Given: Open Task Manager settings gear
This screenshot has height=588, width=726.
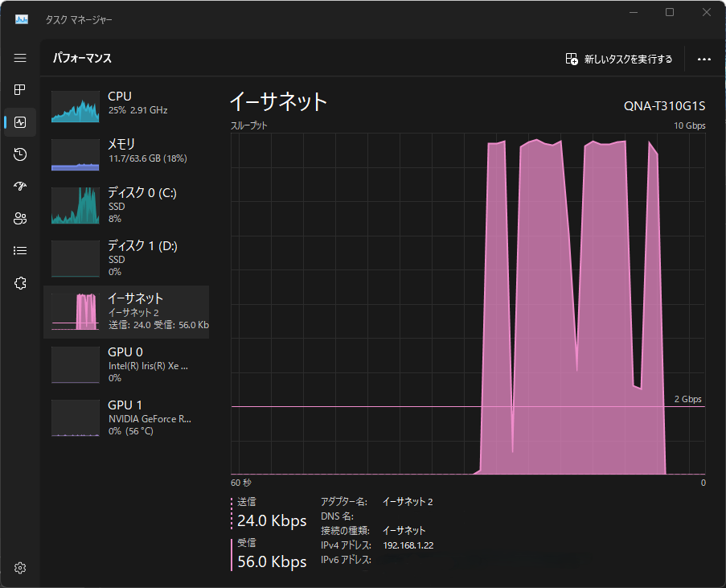Looking at the screenshot, I should [x=20, y=568].
